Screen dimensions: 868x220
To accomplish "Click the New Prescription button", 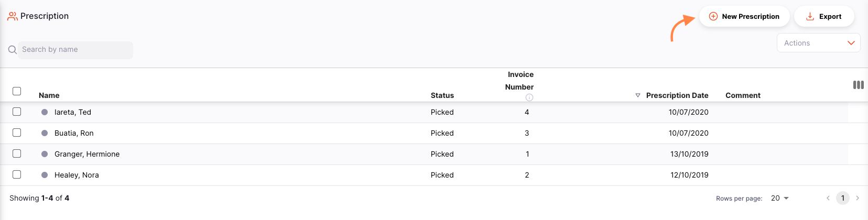I will click(x=744, y=16).
